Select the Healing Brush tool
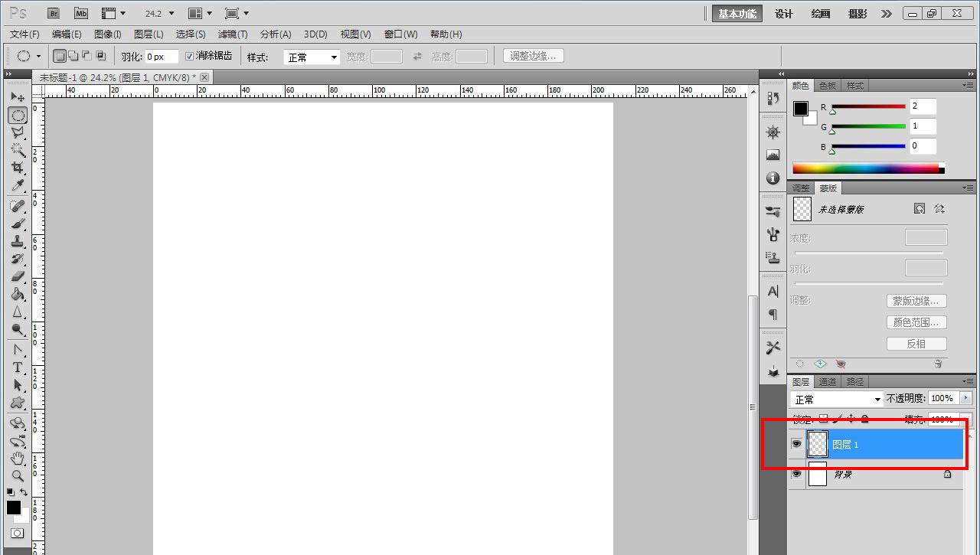Viewport: 980px width, 555px height. point(18,206)
